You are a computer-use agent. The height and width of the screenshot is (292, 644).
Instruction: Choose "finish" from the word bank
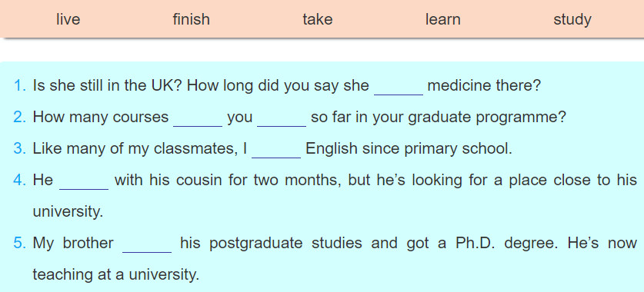(x=191, y=19)
